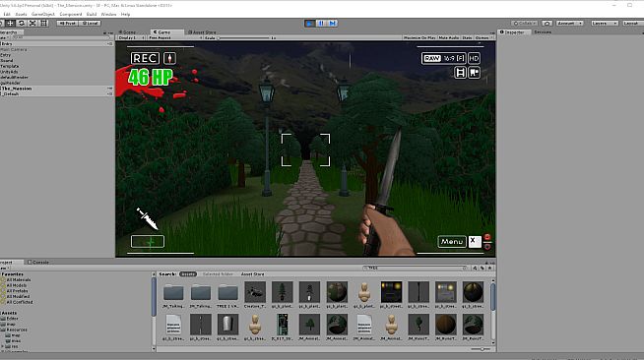The image size is (644, 360).
Task: Select the Rect transform tool
Action: click(x=43, y=24)
